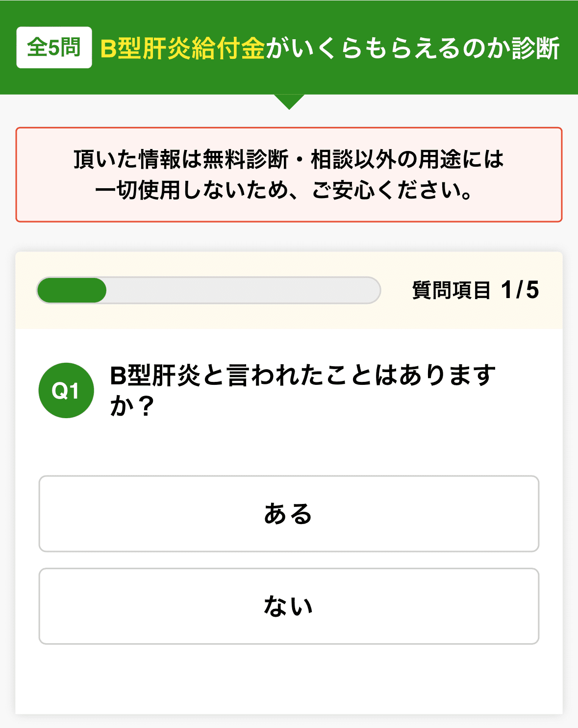Click the red-bordered privacy notice box
The image size is (578, 728).
tap(289, 175)
